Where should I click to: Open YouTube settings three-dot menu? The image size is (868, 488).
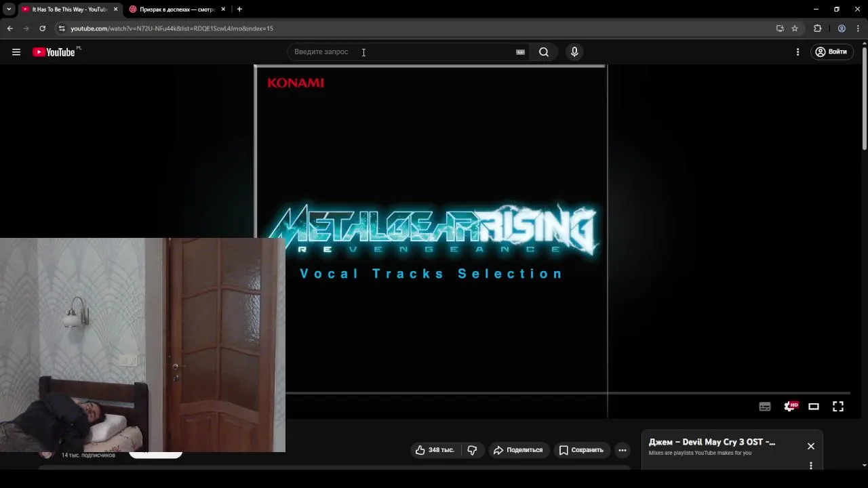(797, 52)
